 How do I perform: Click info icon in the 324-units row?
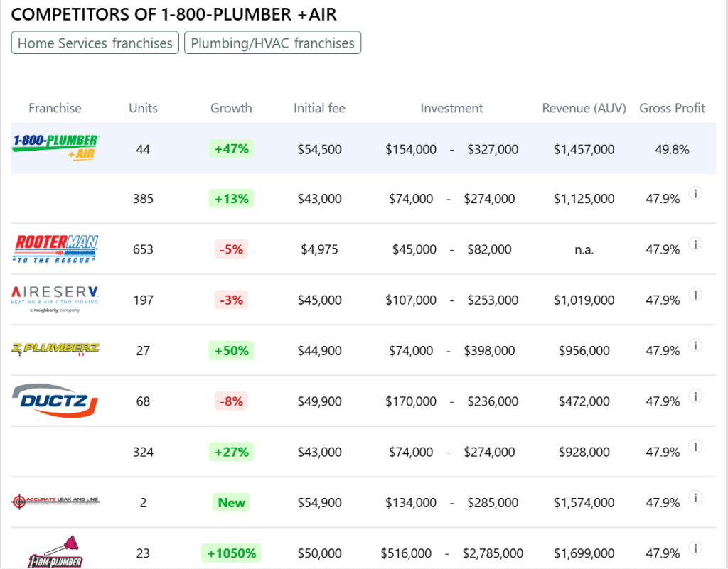pyautogui.click(x=695, y=447)
